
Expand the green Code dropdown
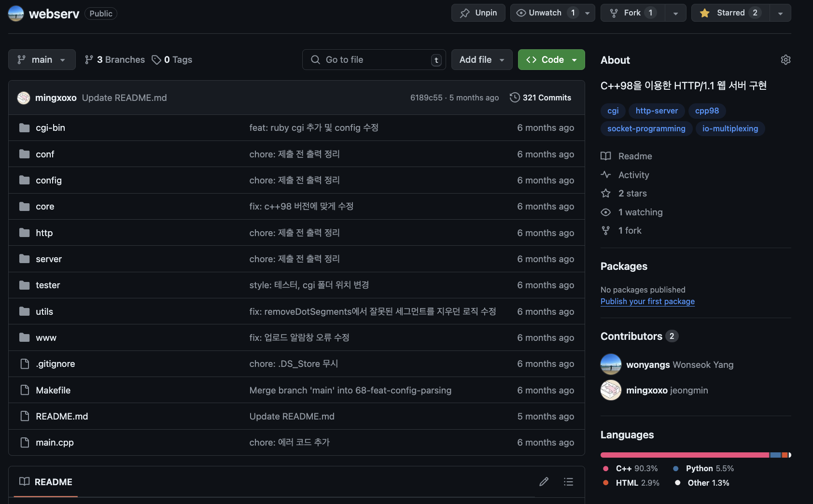574,59
